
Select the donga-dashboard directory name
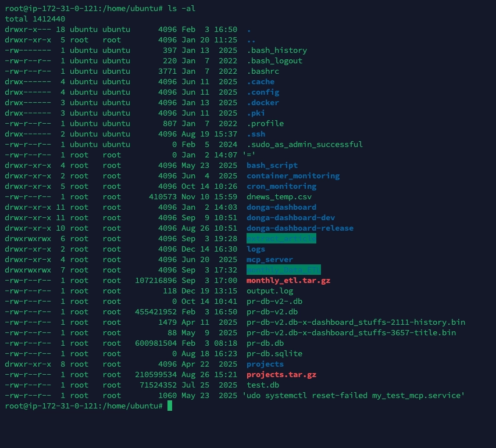[281, 207]
